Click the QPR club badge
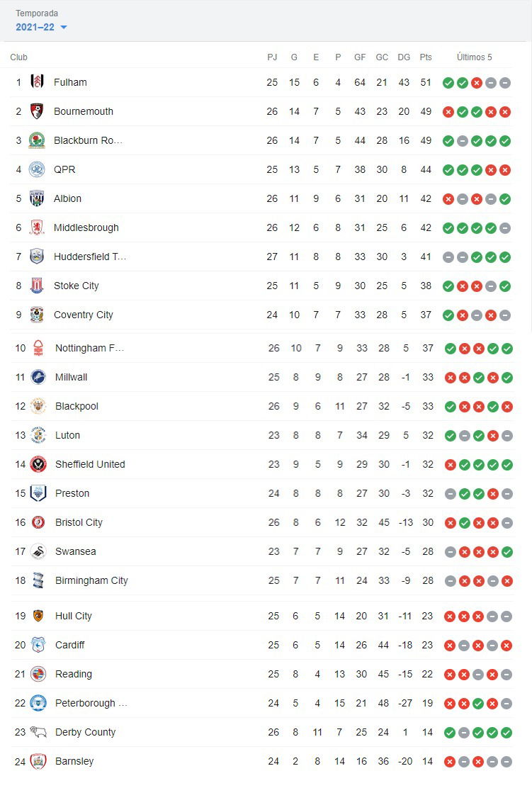Screen dimensions: 532x788 click(37, 169)
